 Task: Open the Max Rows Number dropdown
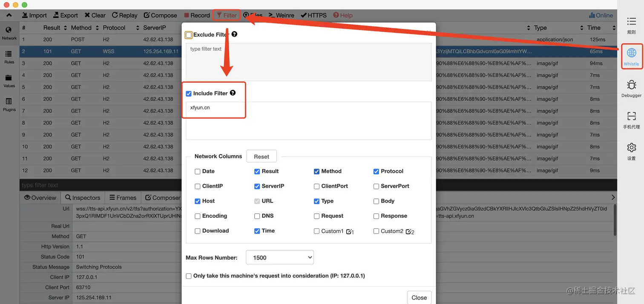click(x=280, y=258)
